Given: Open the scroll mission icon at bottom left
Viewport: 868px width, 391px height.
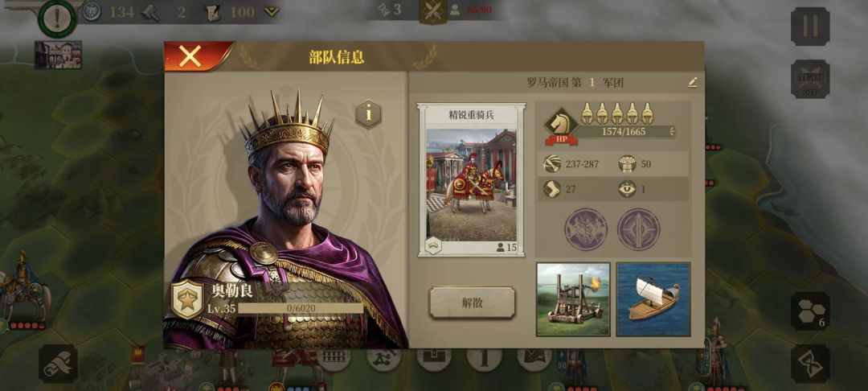Looking at the screenshot, I should [x=58, y=364].
